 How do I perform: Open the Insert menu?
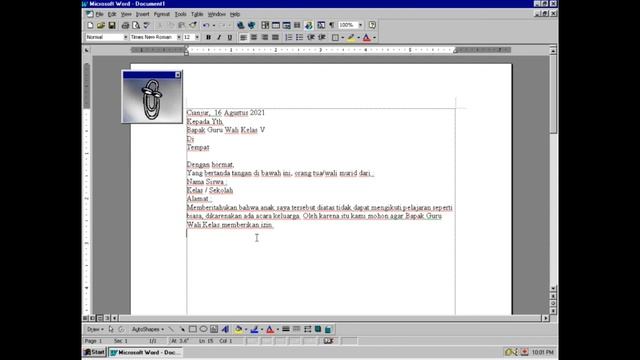point(142,14)
